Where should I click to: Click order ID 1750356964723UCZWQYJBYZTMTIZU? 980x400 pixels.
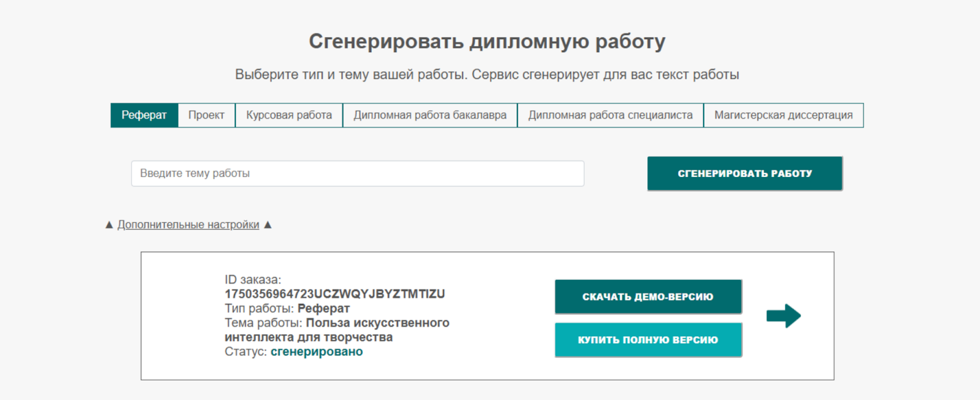click(x=335, y=294)
